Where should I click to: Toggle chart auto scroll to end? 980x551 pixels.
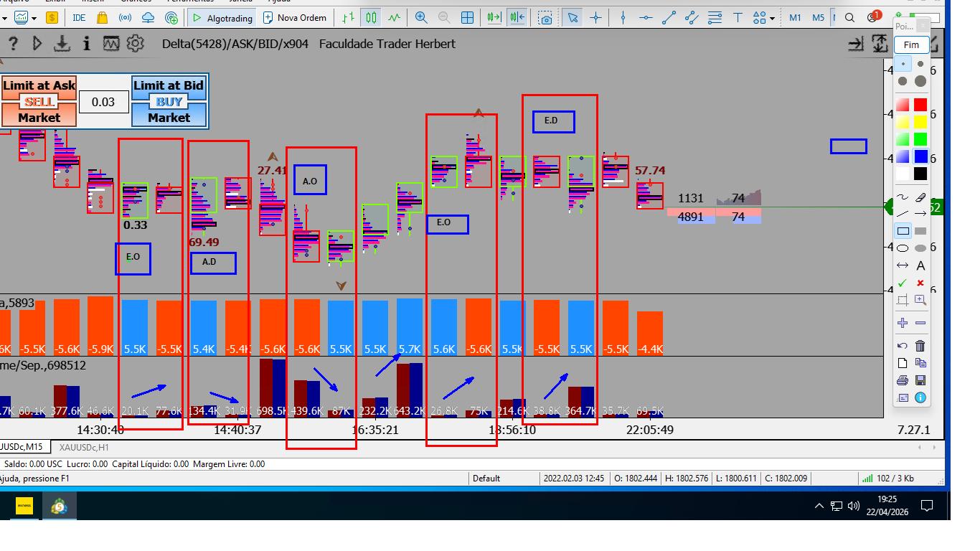(494, 18)
